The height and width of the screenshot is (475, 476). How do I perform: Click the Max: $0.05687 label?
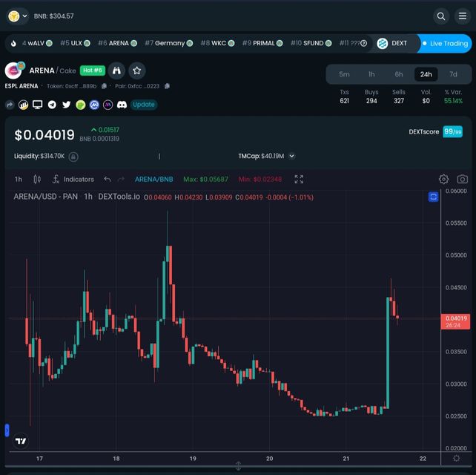click(206, 180)
